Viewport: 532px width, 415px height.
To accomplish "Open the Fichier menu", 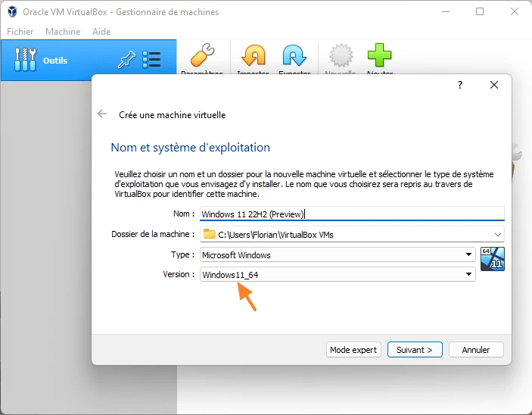I will [20, 32].
